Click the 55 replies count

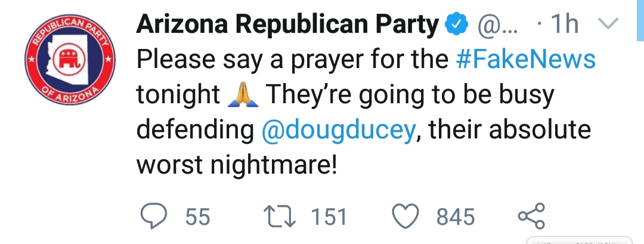coord(197,217)
